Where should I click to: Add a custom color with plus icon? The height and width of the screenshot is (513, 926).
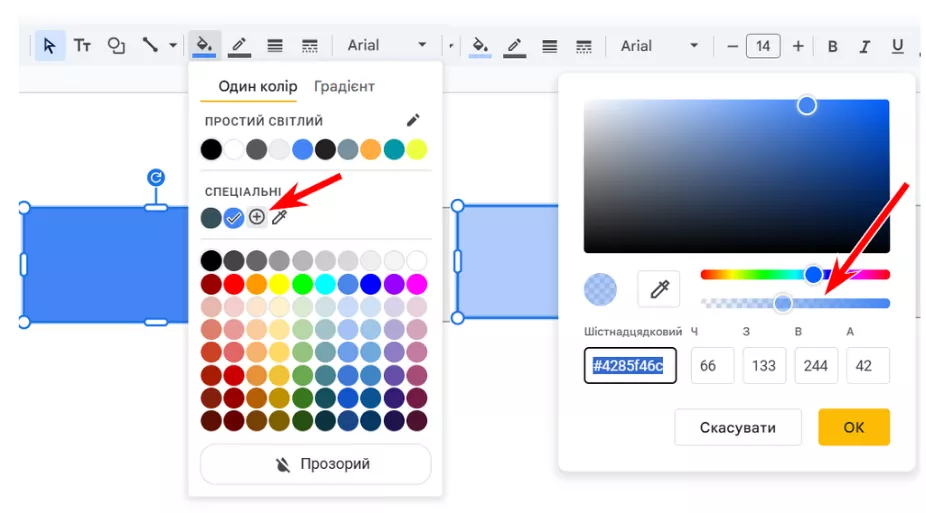click(x=257, y=217)
